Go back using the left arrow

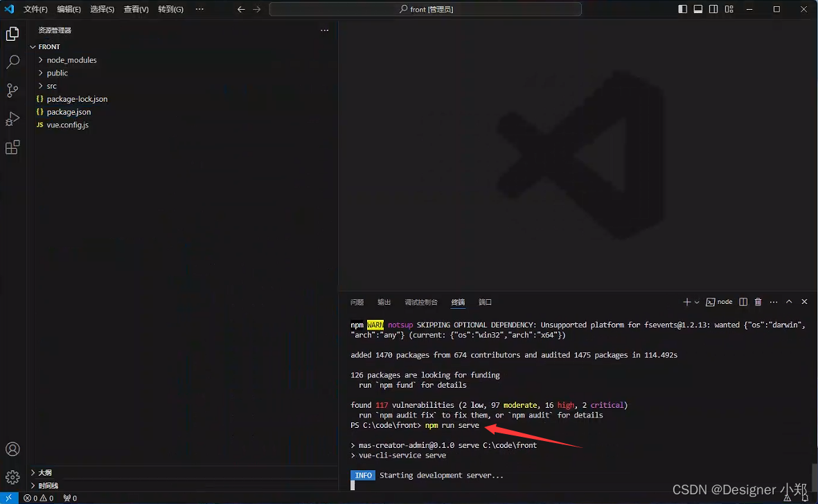(x=241, y=9)
